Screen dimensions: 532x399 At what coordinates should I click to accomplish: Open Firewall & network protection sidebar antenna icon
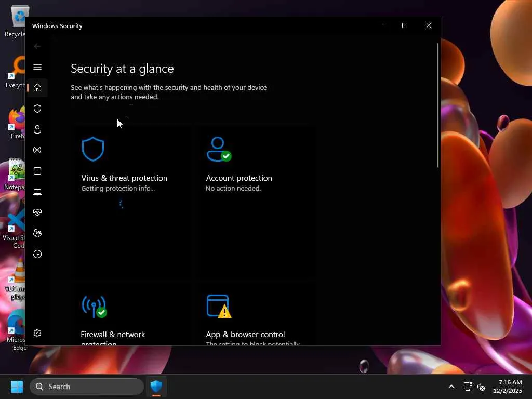click(x=37, y=150)
